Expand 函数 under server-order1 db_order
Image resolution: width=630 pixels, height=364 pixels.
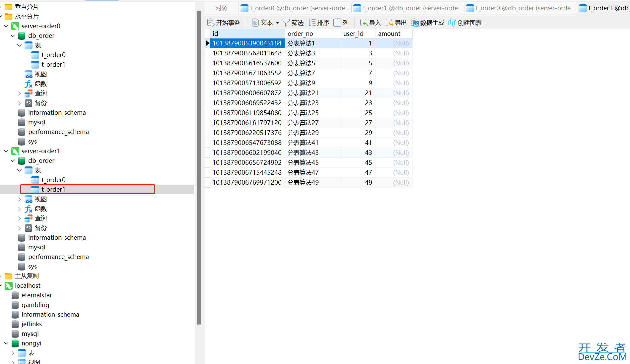[19, 209]
